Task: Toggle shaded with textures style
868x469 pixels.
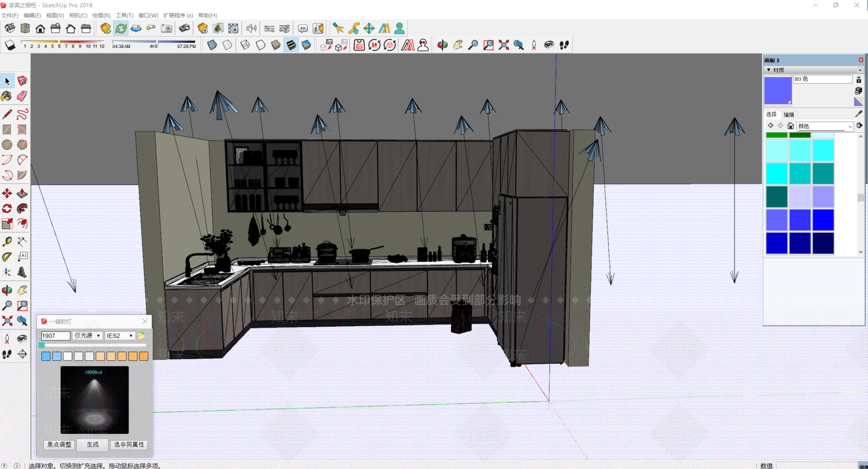Action: 291,45
